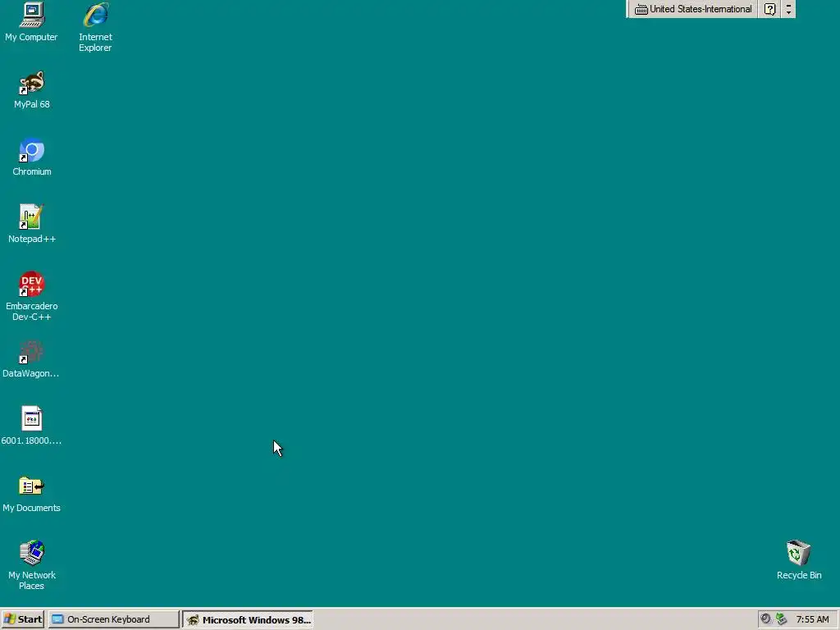Click the language bar Help icon
Image resolution: width=840 pixels, height=630 pixels.
[769, 9]
